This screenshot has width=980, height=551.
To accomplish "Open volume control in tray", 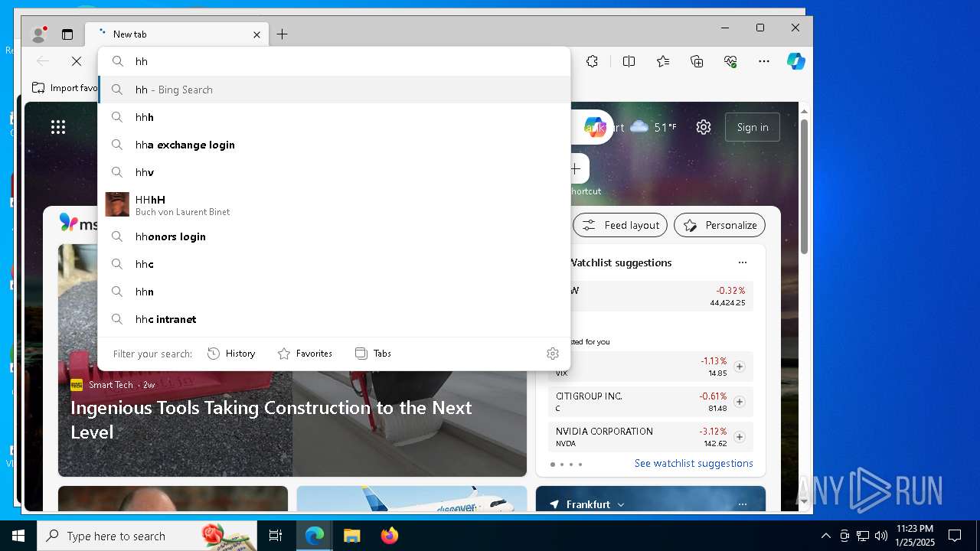I will [881, 536].
